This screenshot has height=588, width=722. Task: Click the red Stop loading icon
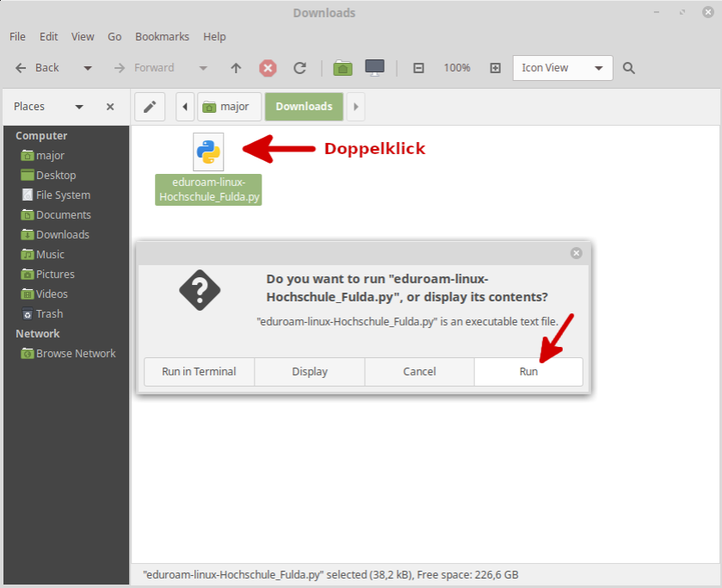click(x=268, y=68)
